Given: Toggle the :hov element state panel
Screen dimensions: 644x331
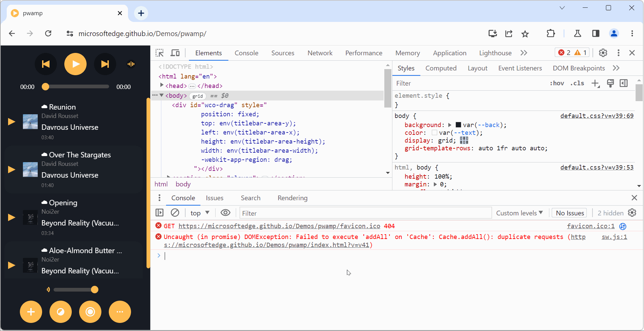Looking at the screenshot, I should 557,83.
